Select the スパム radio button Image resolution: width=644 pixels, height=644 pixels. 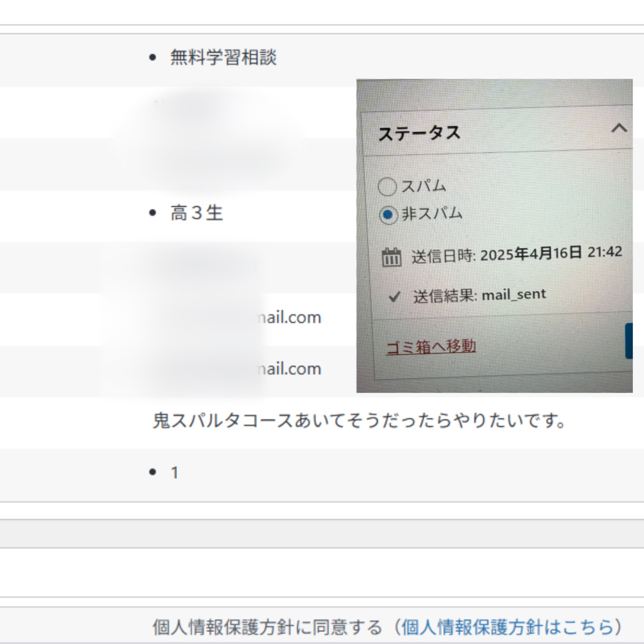(x=387, y=186)
